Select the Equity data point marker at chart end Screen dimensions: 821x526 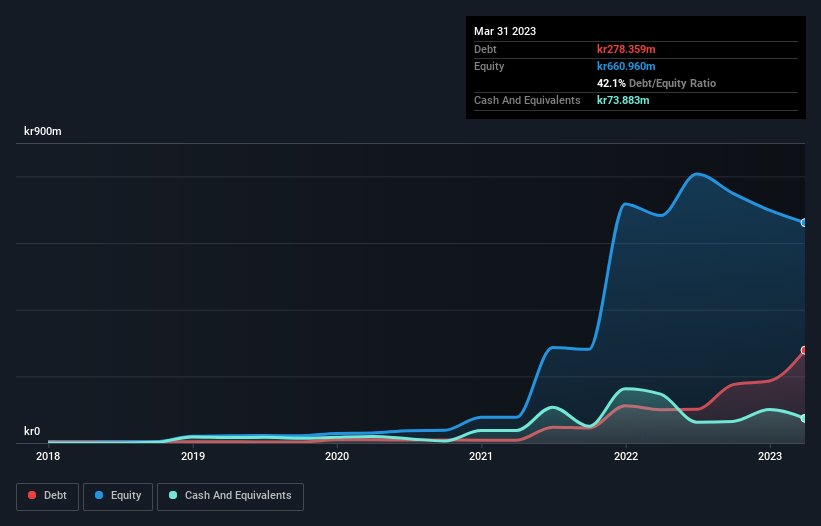804,223
